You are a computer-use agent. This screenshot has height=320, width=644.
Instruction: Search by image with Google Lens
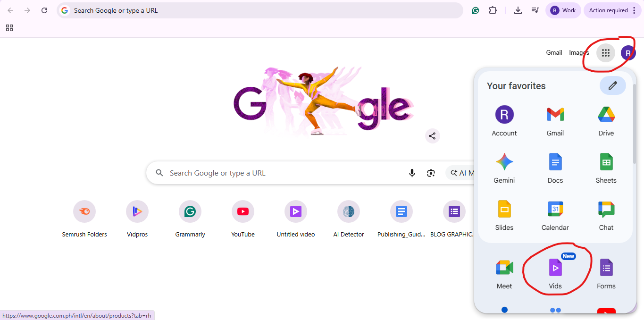pos(431,173)
